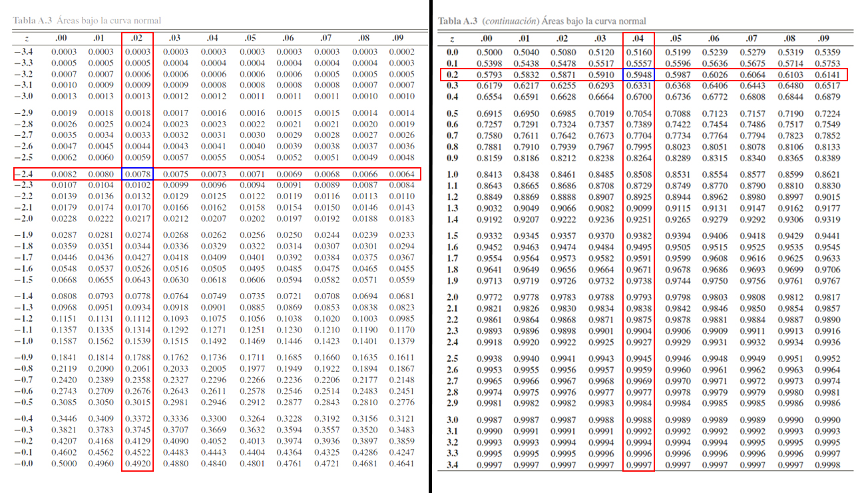Click 0.0013 in row −3.0, column .00
The width and height of the screenshot is (868, 493).
click(63, 96)
